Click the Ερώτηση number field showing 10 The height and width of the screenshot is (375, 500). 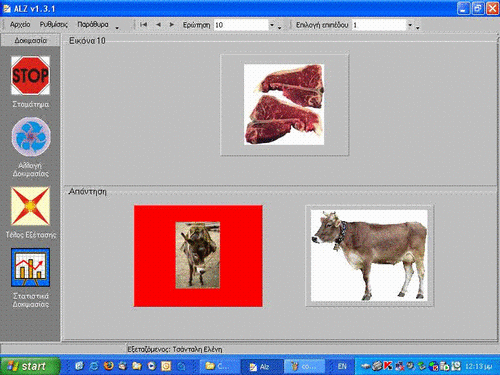click(x=241, y=25)
